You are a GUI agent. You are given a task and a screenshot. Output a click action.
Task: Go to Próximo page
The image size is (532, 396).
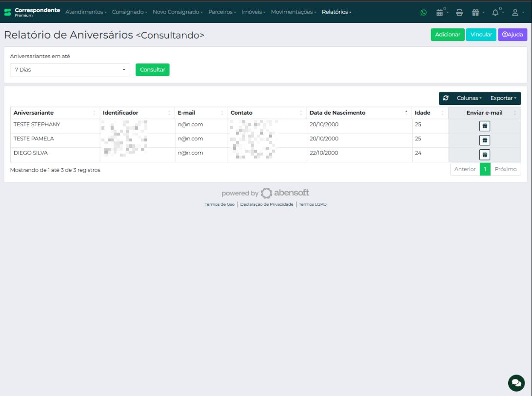[505, 169]
